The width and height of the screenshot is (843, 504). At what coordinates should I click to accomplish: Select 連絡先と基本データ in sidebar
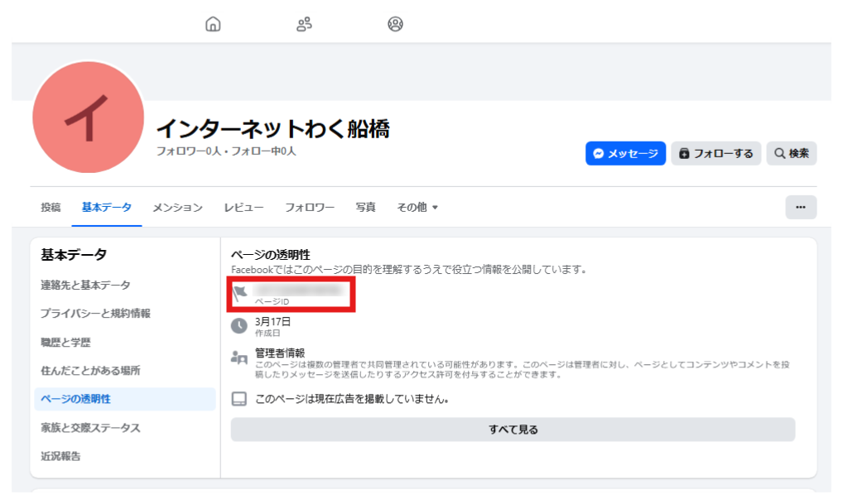tap(85, 286)
